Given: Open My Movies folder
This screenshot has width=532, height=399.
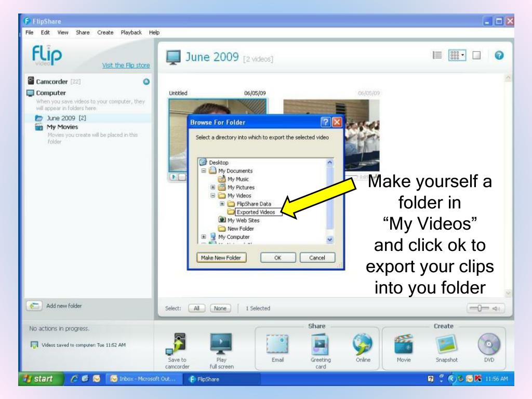Looking at the screenshot, I should pos(62,127).
